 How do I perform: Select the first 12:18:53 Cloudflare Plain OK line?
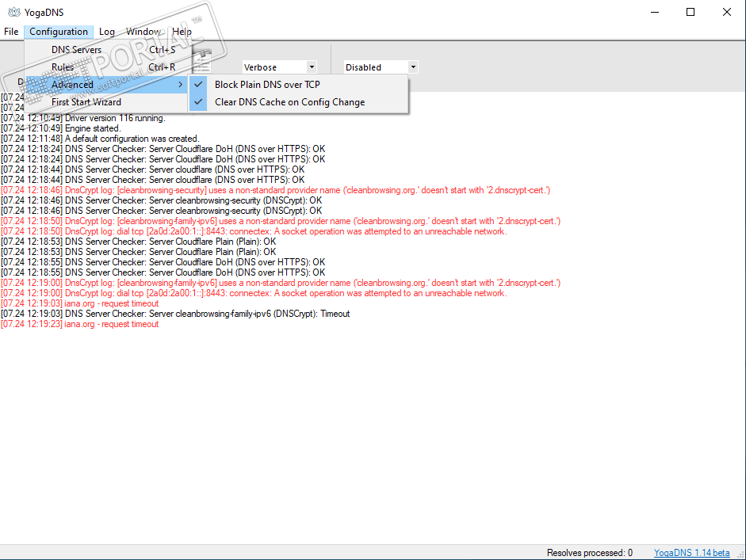[x=139, y=242]
